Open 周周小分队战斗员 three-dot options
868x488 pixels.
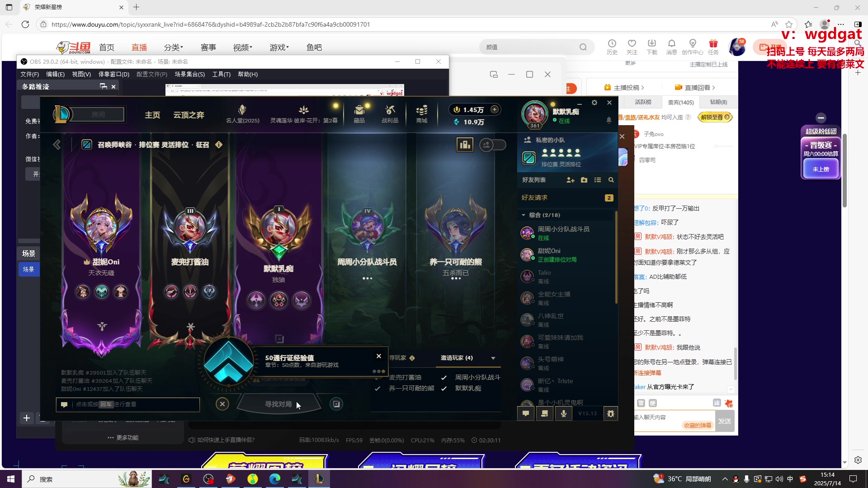pos(367,278)
